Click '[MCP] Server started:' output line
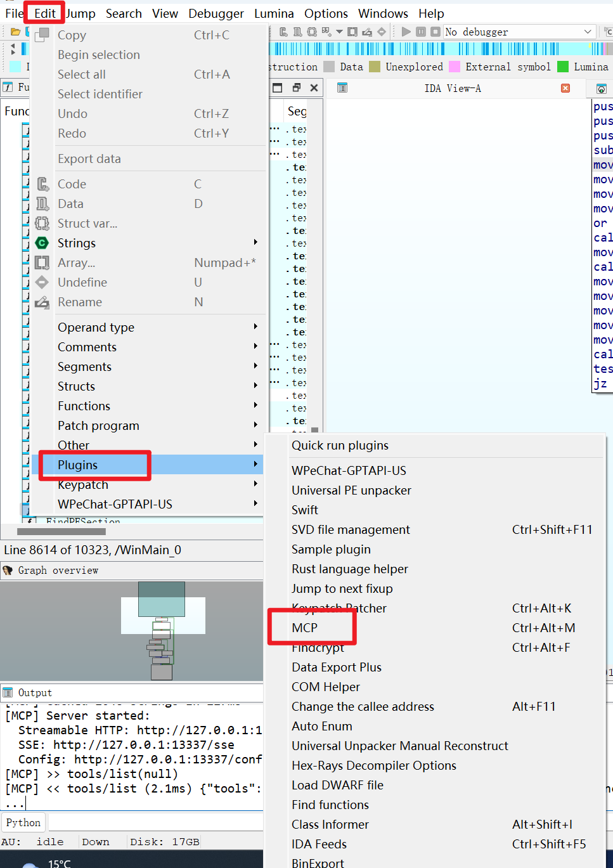The width and height of the screenshot is (613, 868). (77, 716)
